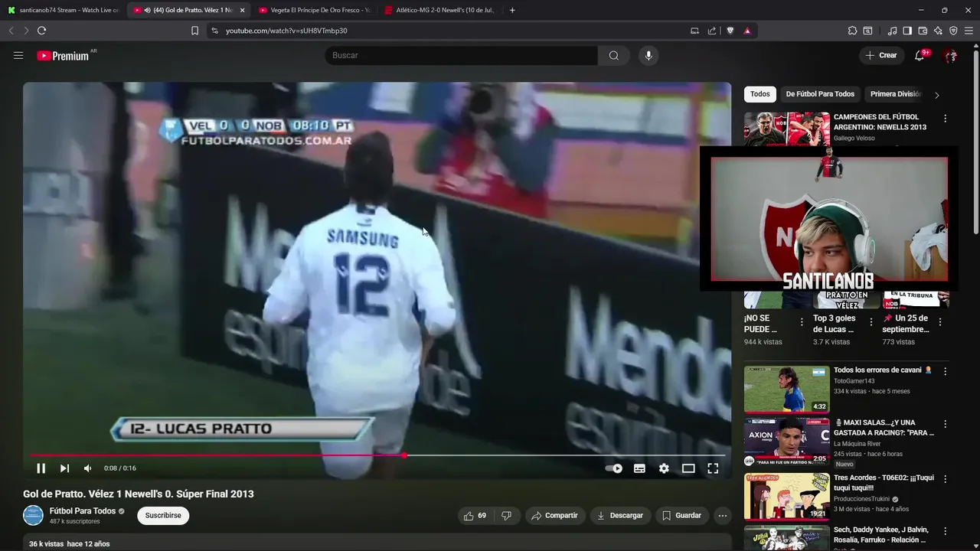Open options for Todos los errores de cavani
The image size is (980, 551).
(945, 371)
